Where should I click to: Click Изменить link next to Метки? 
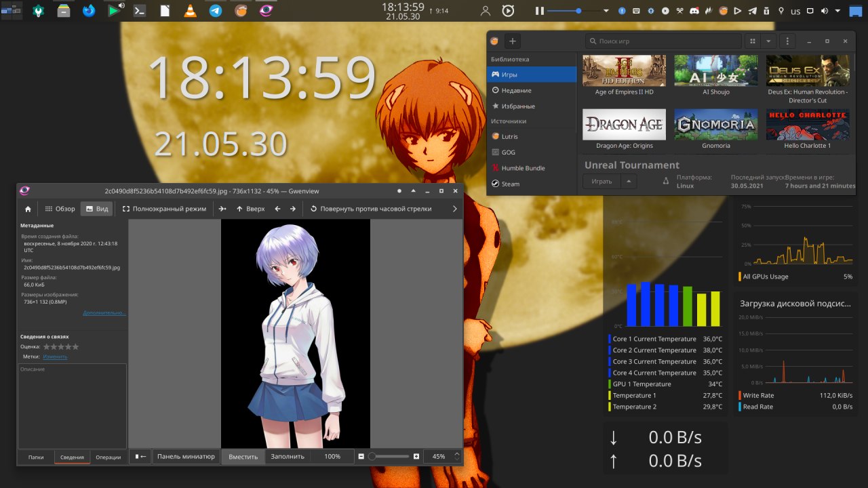point(55,356)
